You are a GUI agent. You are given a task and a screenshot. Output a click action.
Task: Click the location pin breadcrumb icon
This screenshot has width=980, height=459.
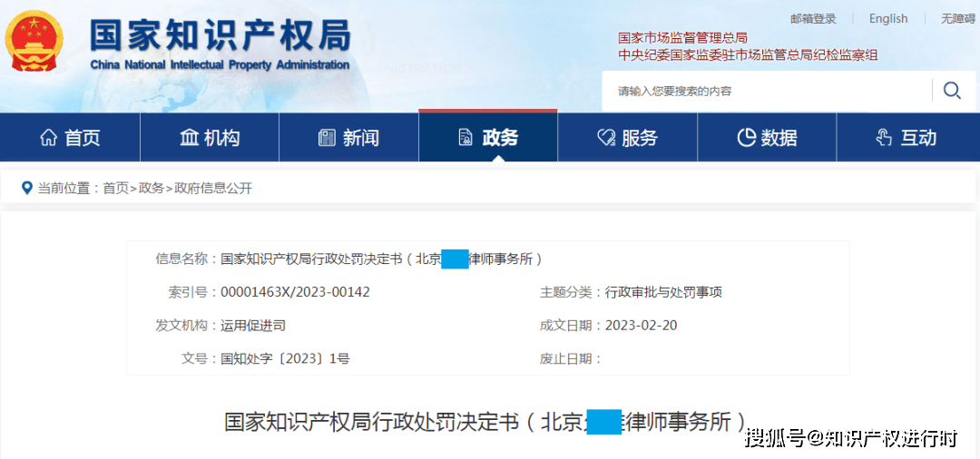pos(26,188)
